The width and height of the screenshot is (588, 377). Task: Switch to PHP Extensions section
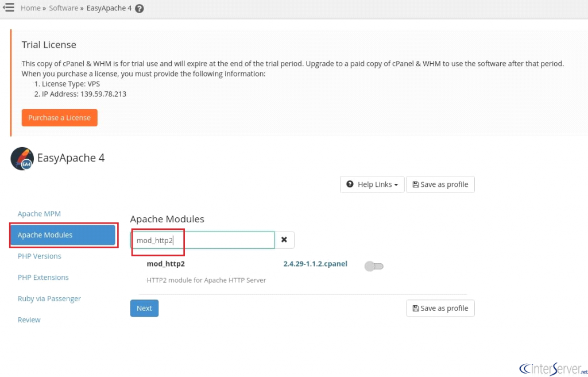pyautogui.click(x=43, y=278)
